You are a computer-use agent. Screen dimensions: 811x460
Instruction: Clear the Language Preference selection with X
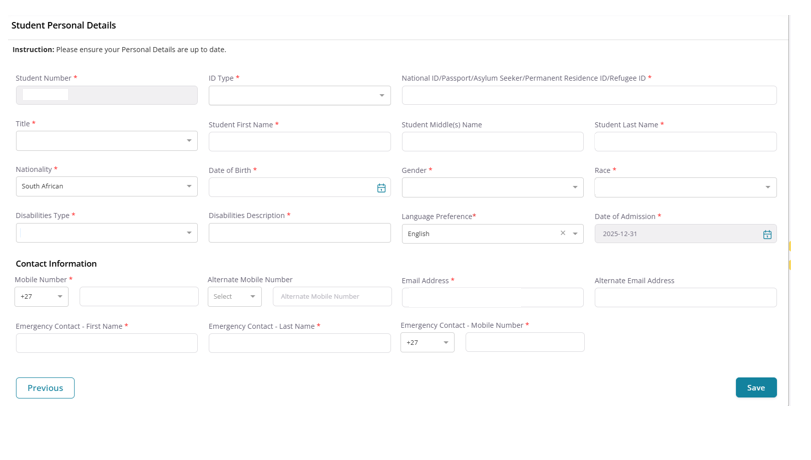pos(562,233)
